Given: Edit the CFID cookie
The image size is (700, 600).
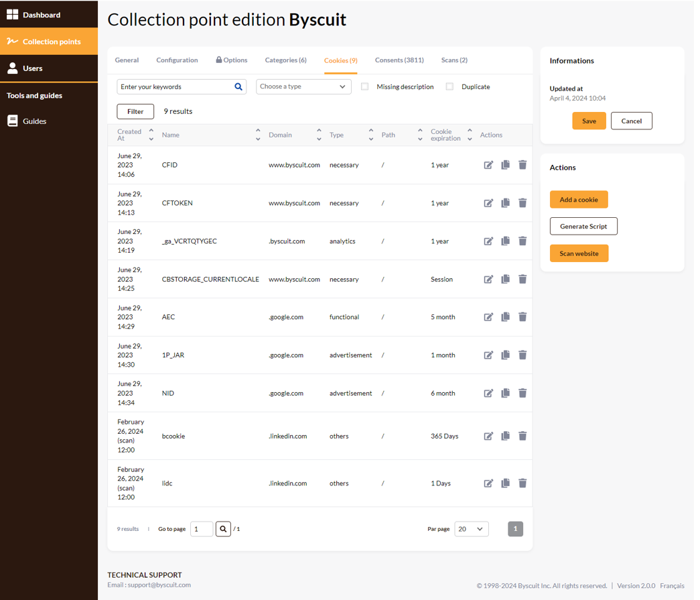Looking at the screenshot, I should coord(488,165).
